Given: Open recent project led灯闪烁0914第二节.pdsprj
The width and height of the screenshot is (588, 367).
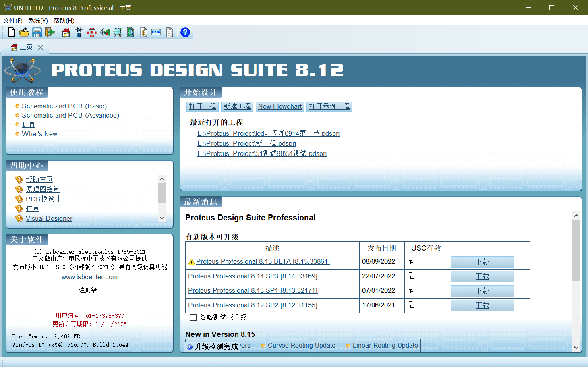Looking at the screenshot, I should click(268, 133).
